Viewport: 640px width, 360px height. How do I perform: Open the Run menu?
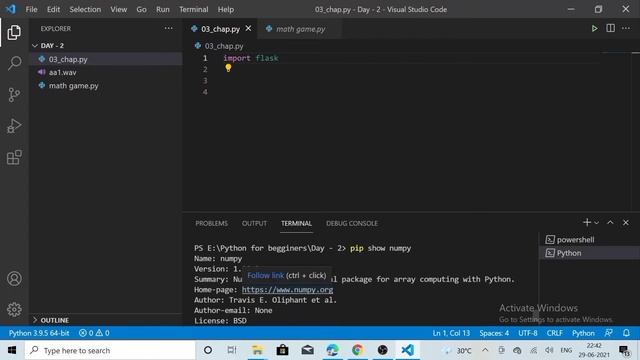162,9
